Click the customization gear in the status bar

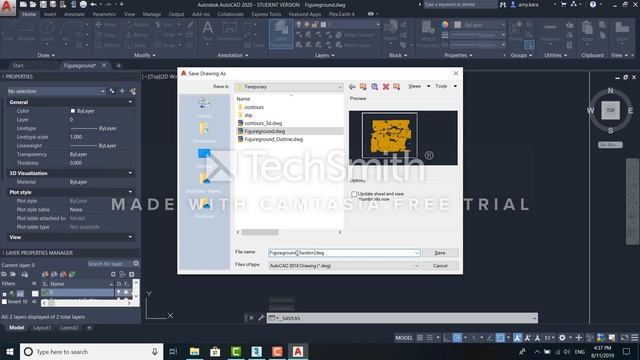(562, 338)
